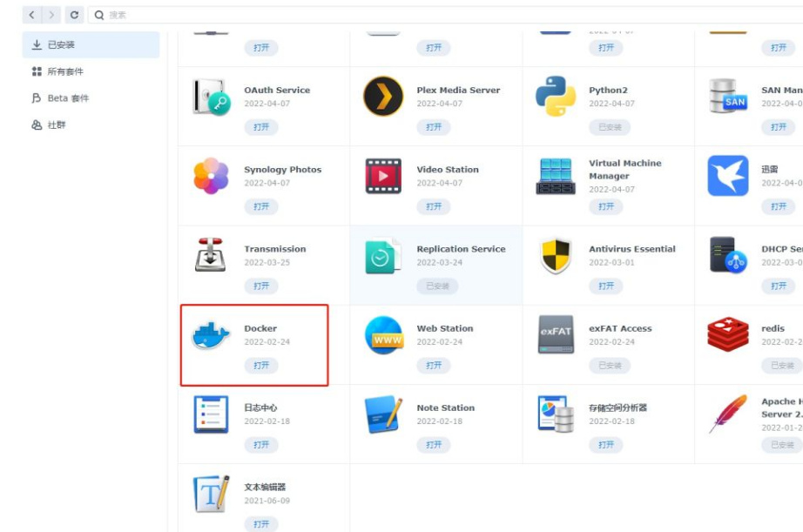The height and width of the screenshot is (532, 803).
Task: Click the Docker package name
Action: tap(260, 328)
